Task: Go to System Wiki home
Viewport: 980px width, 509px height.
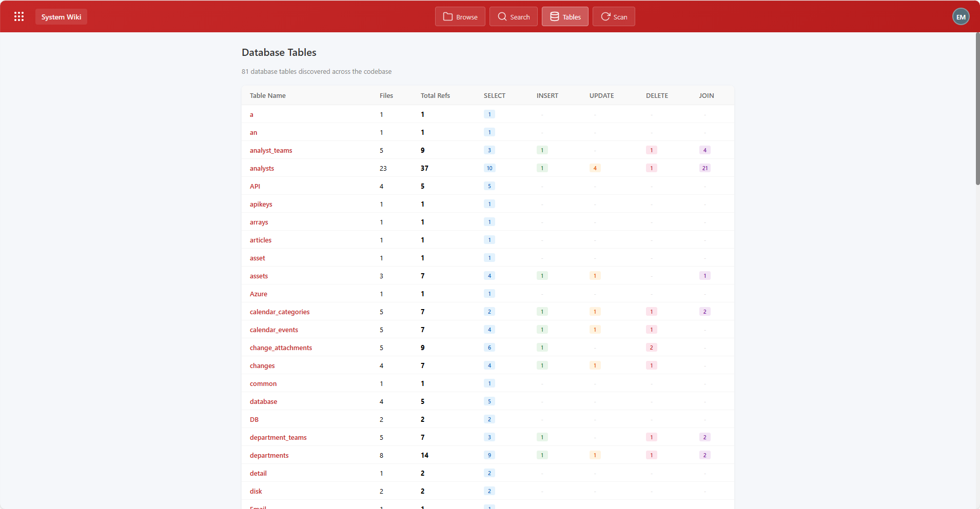Action: 61,17
